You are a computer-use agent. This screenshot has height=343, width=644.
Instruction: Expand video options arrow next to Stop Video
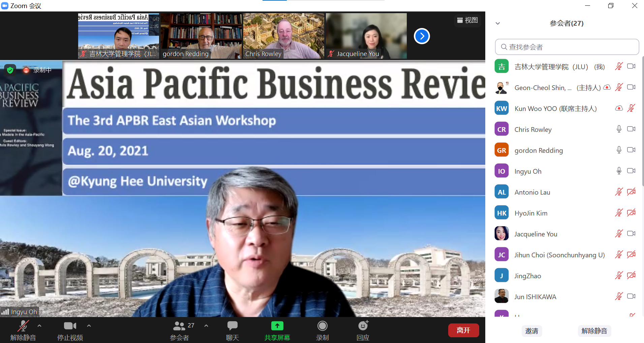[89, 326]
